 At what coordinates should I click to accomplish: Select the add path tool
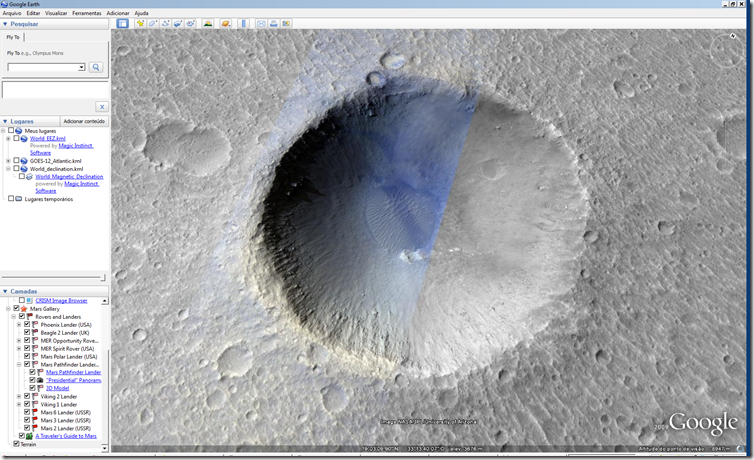pos(165,23)
